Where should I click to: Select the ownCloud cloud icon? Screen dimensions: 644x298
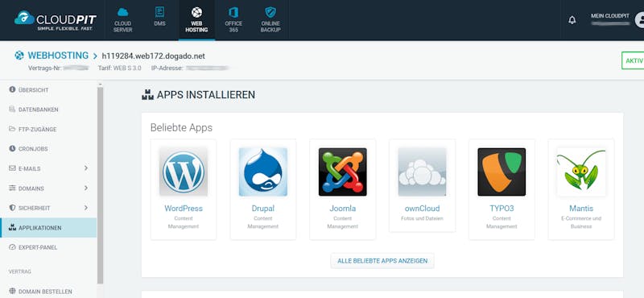422,172
